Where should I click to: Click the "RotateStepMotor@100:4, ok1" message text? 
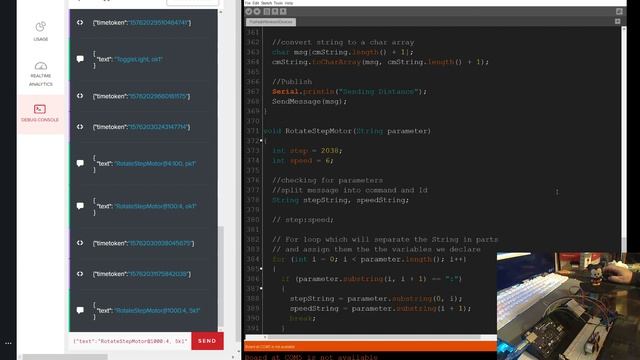[156, 206]
